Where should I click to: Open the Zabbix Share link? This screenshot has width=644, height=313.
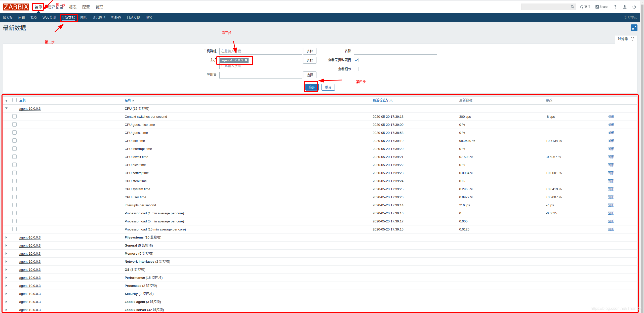[601, 7]
